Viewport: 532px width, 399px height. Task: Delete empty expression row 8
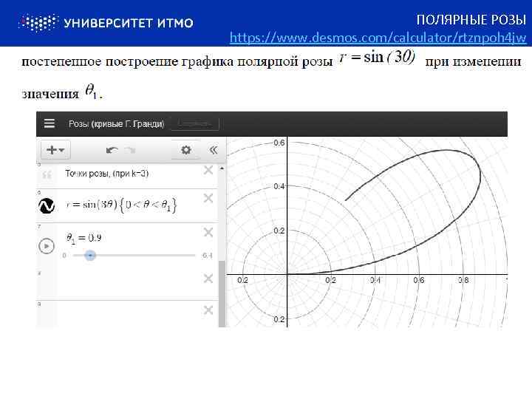(x=208, y=279)
